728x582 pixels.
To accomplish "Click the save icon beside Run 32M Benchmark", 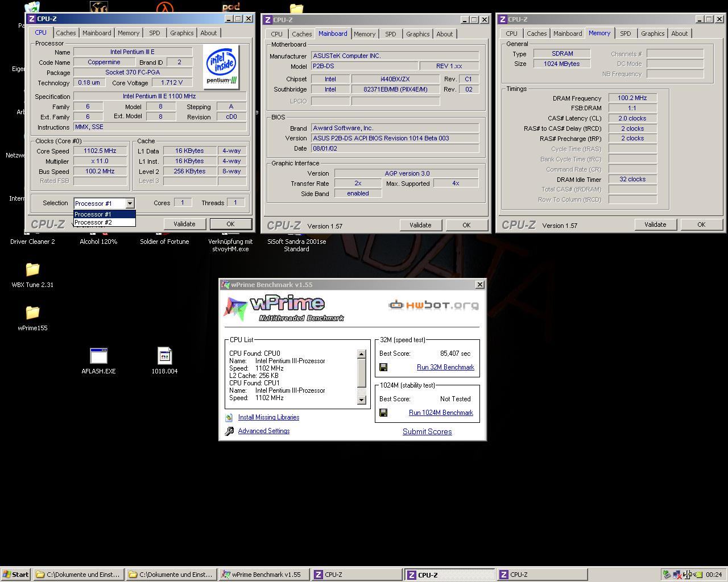I will pyautogui.click(x=383, y=368).
